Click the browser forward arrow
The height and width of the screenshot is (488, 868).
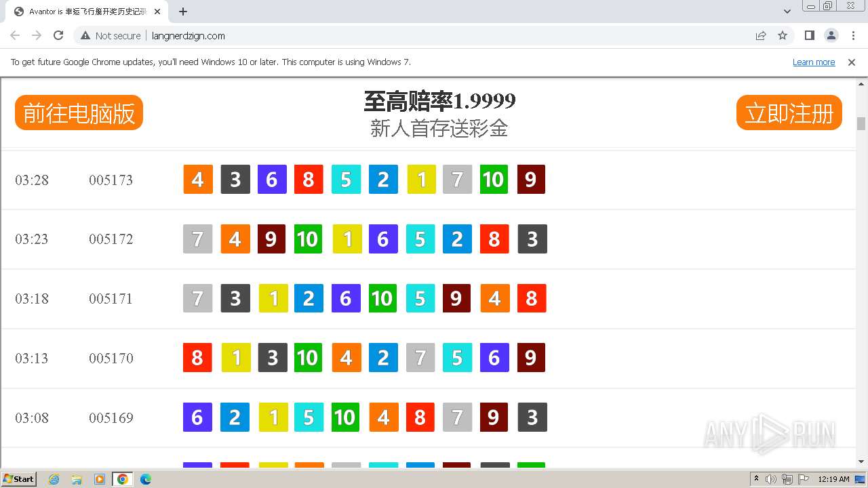click(x=37, y=35)
